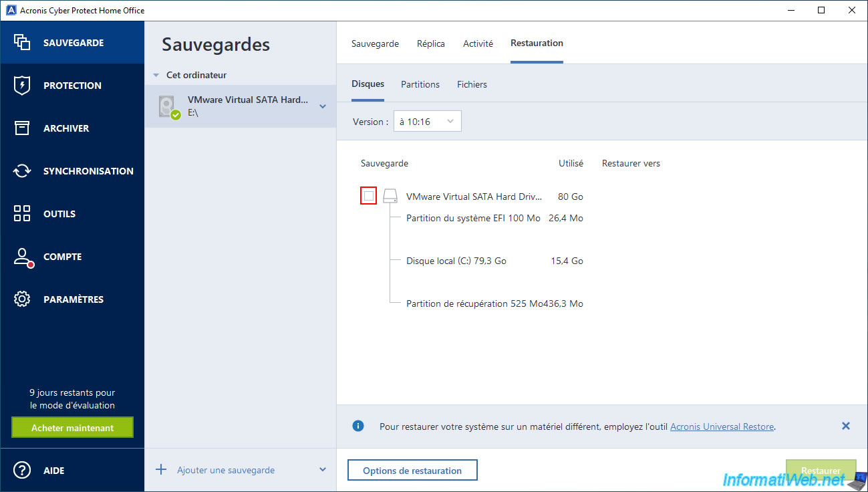Image resolution: width=868 pixels, height=492 pixels.
Task: Select the VMware Virtual SATA Hard backup entry
Action: click(241, 106)
